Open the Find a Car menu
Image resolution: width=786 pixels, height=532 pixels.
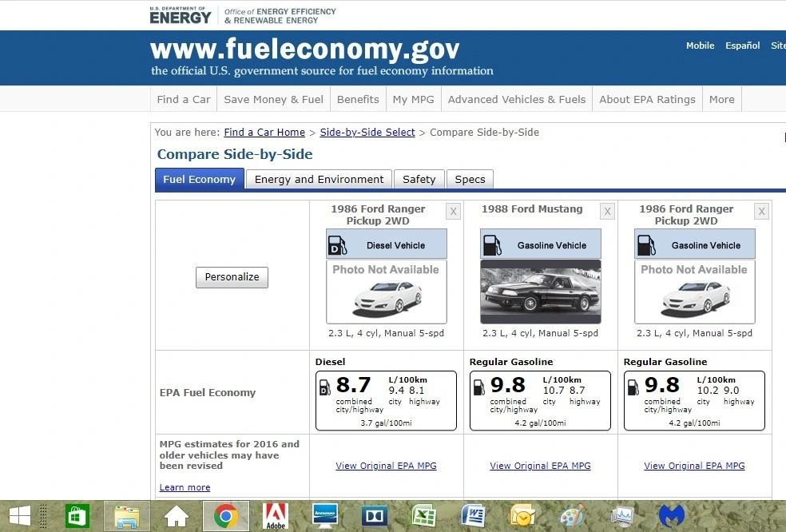pyautogui.click(x=184, y=99)
